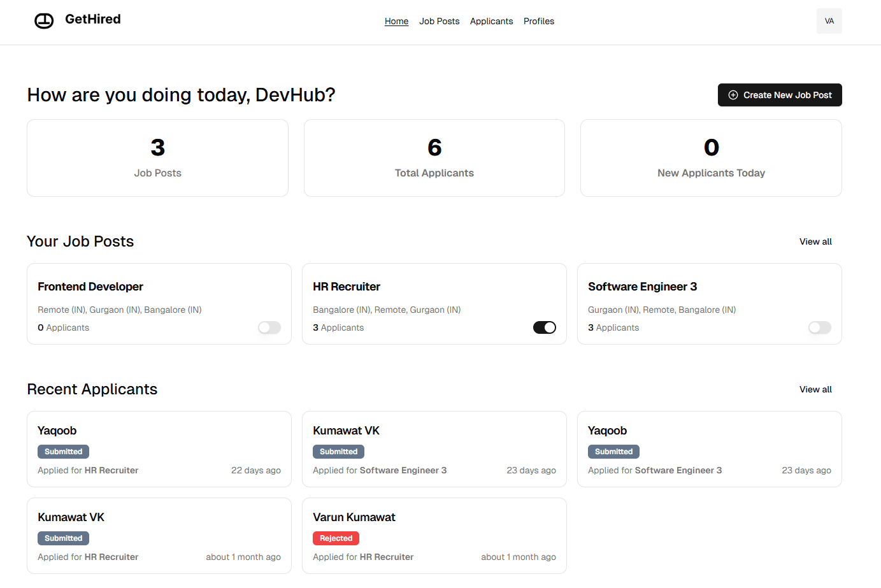
Task: Click the plus circle icon in Create button
Action: click(733, 95)
